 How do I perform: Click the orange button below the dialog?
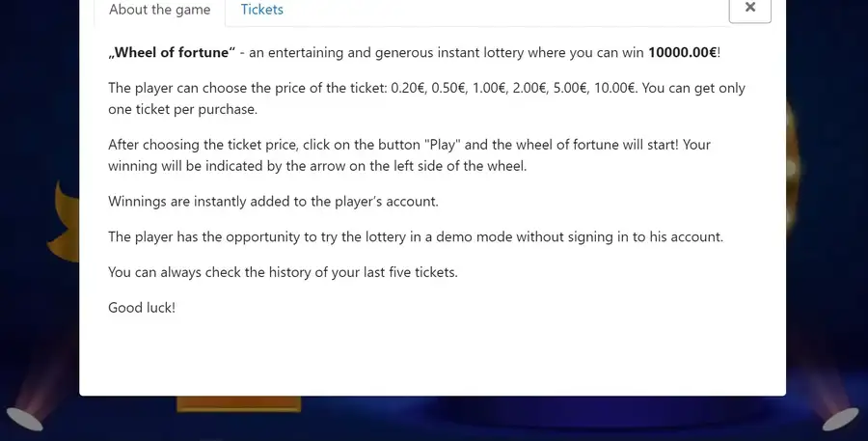(238, 404)
